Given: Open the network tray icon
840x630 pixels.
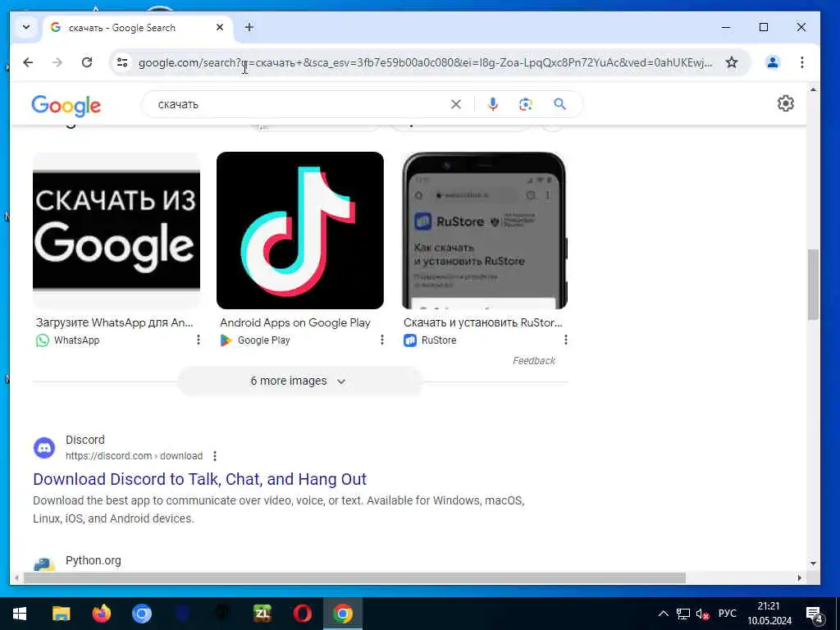Looking at the screenshot, I should [x=683, y=614].
